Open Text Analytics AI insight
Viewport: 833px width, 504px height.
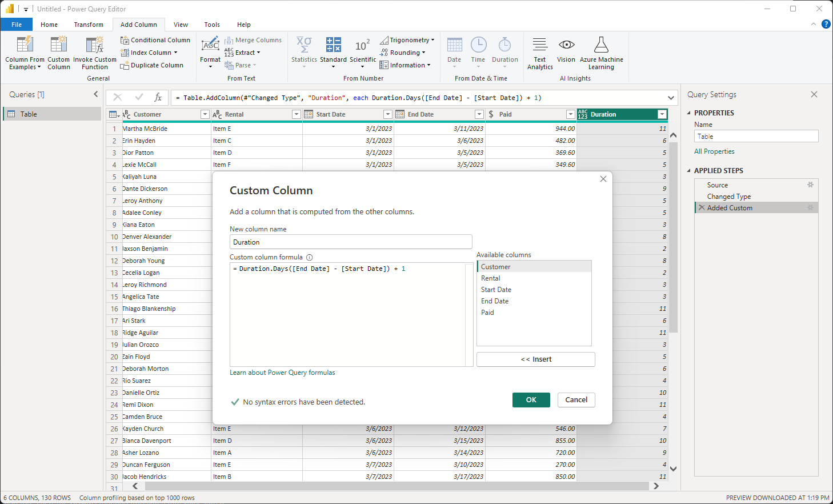(539, 45)
